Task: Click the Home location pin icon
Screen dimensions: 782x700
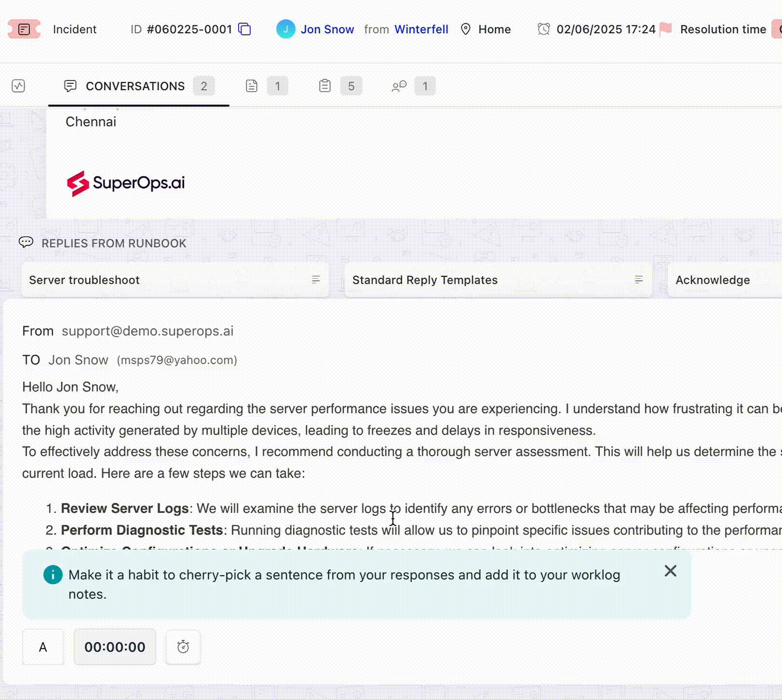Action: (x=465, y=29)
